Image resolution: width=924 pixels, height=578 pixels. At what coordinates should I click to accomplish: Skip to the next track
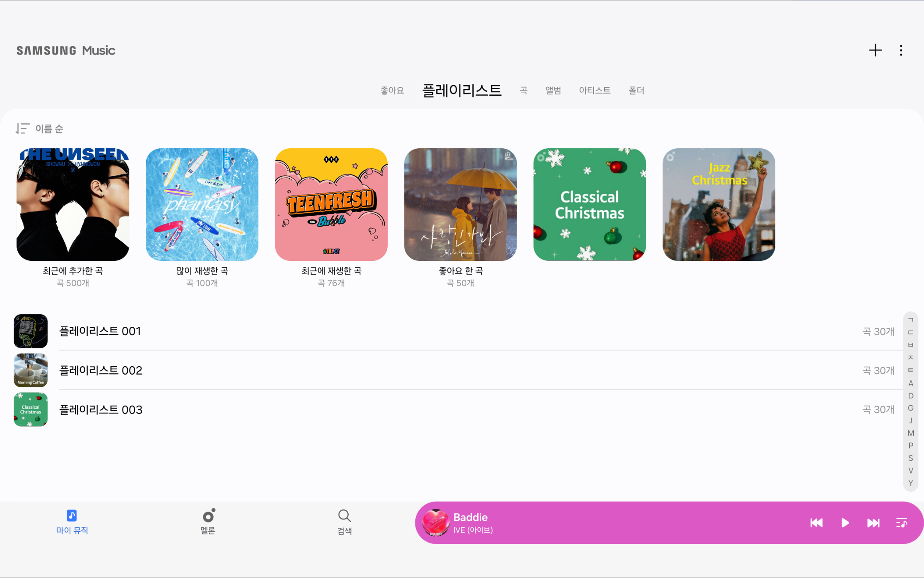point(873,523)
